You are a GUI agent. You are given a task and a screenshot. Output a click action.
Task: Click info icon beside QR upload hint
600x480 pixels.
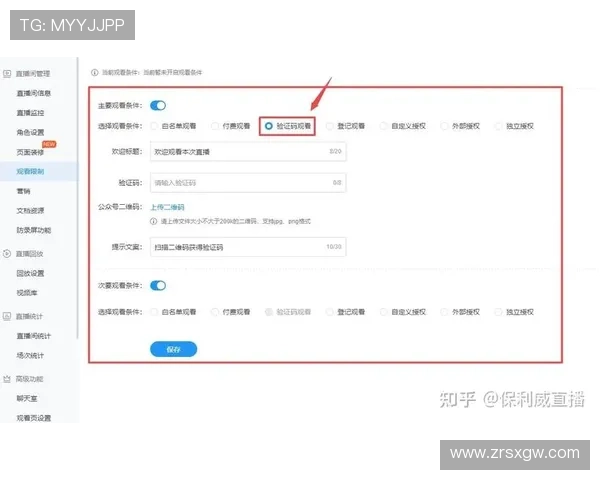[153, 221]
